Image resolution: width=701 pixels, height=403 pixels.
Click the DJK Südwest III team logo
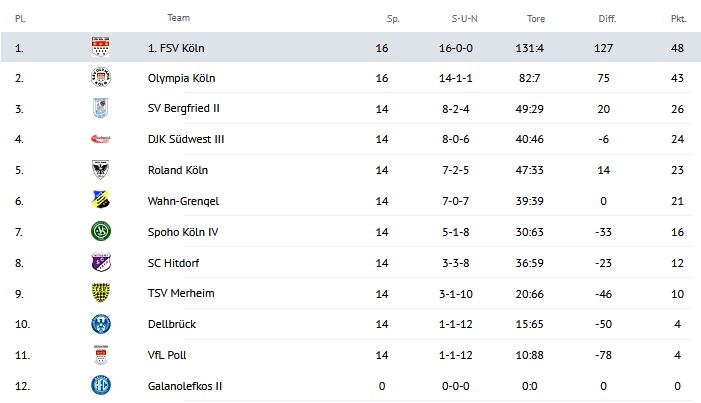click(100, 139)
